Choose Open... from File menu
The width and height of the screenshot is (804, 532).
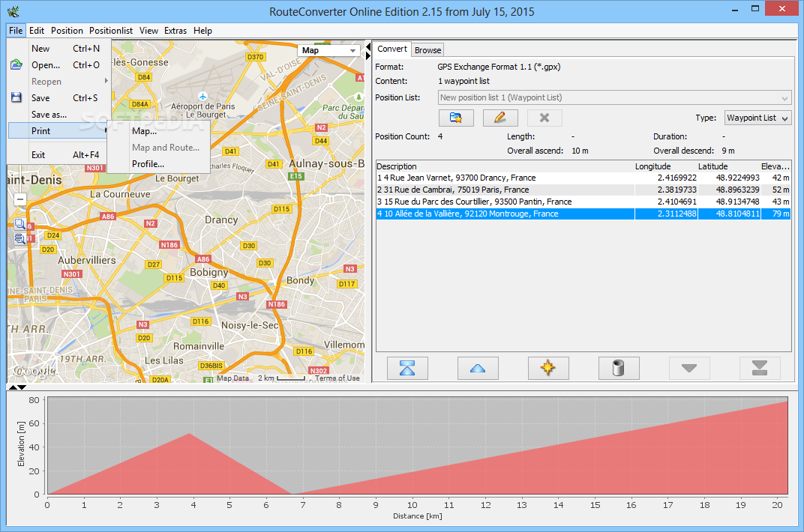point(59,65)
